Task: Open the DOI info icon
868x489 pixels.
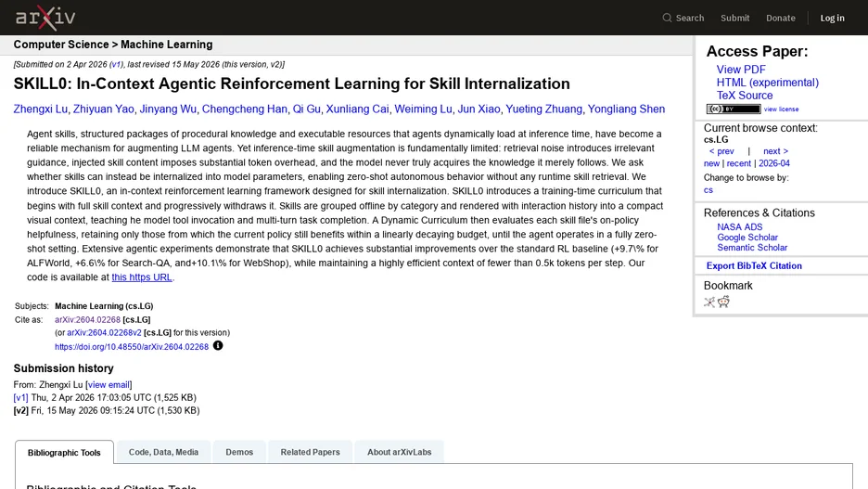Action: point(218,345)
